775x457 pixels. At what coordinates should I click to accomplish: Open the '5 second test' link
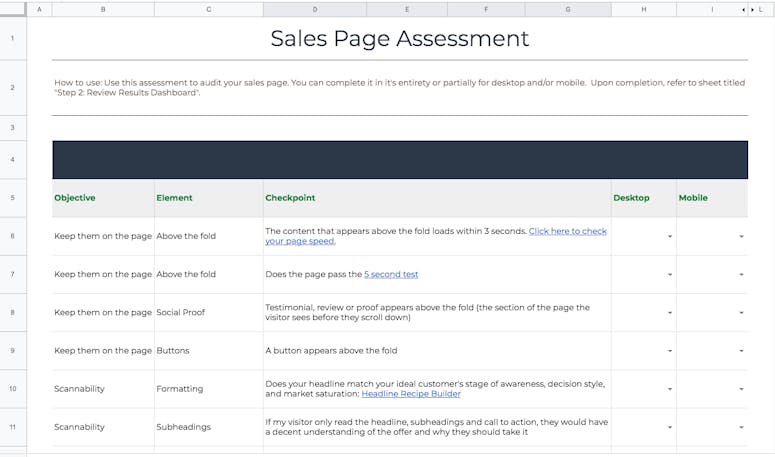391,274
